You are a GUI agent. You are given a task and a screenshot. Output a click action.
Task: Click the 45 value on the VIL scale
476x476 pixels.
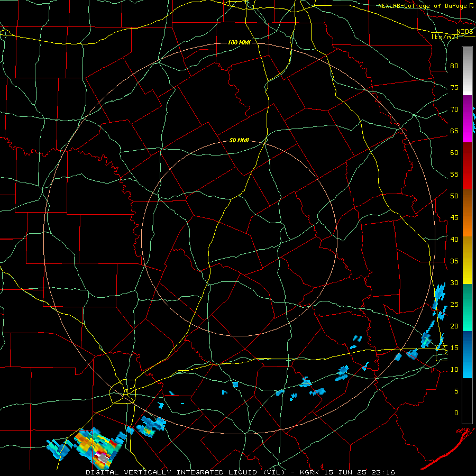[x=454, y=218]
